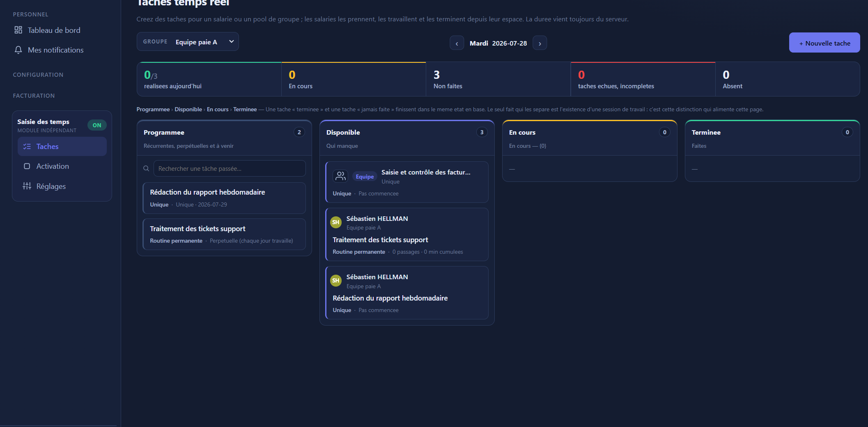The height and width of the screenshot is (427, 868).
Task: Open the Activation menu item
Action: 62,166
